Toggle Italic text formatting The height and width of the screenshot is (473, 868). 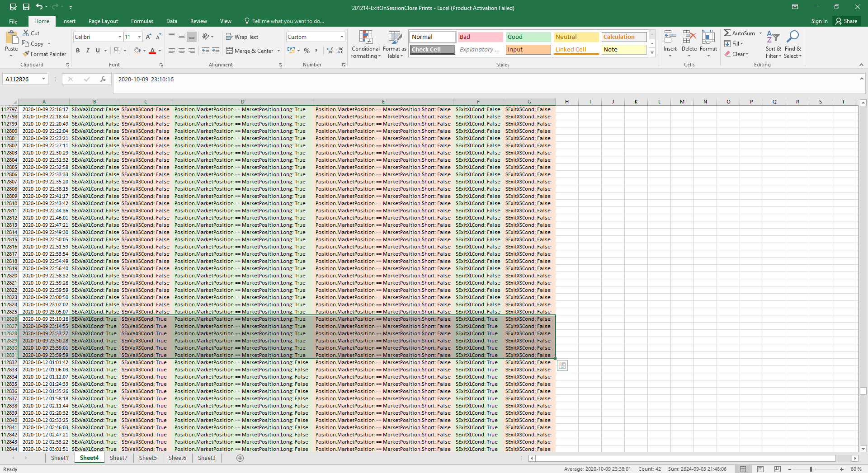click(88, 51)
